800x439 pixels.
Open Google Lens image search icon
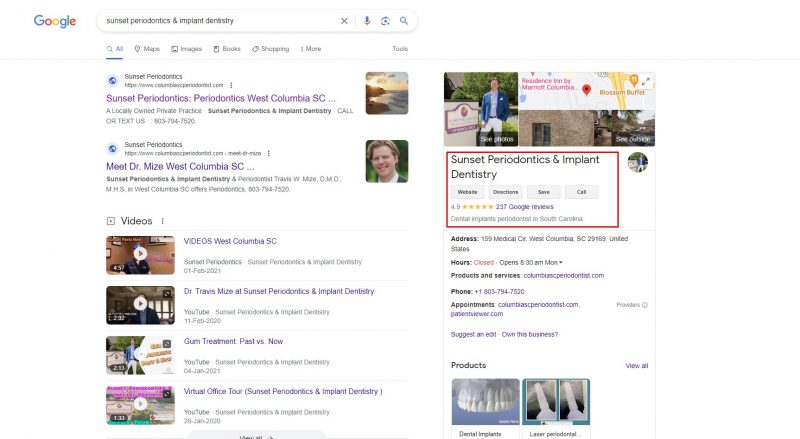click(385, 21)
